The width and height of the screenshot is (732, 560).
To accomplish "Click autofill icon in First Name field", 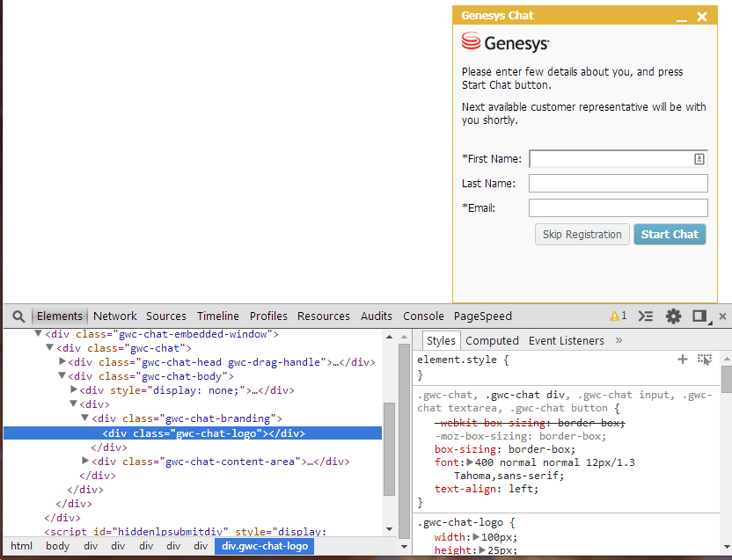I will 699,159.
